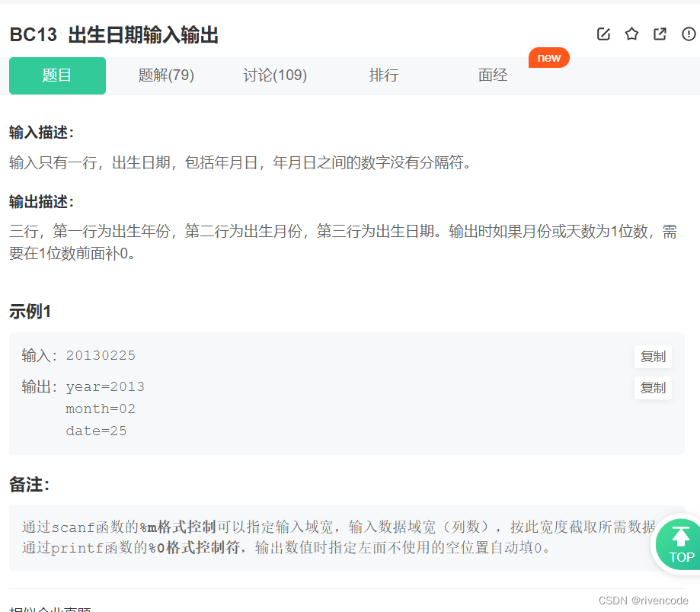
Task: Click the 示例1 heading
Action: pyautogui.click(x=30, y=312)
